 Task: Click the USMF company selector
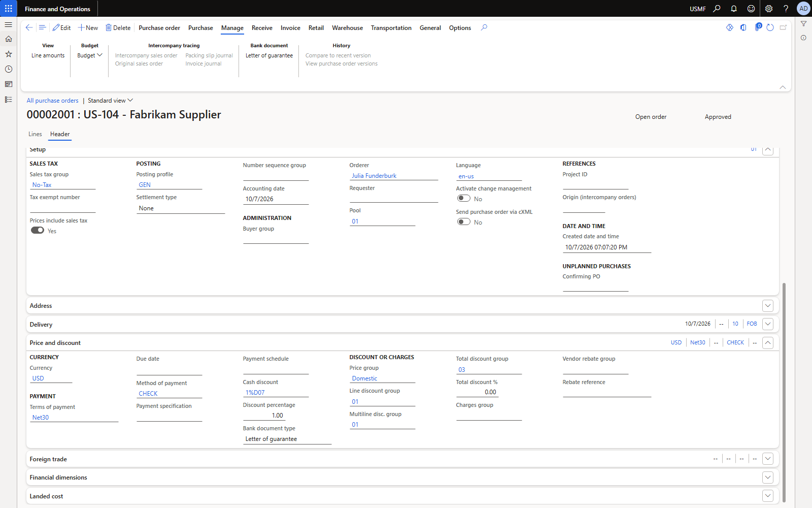(697, 9)
